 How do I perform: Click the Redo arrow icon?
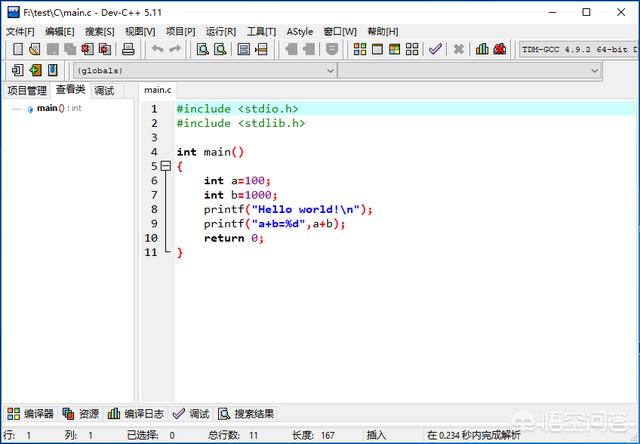tap(175, 49)
